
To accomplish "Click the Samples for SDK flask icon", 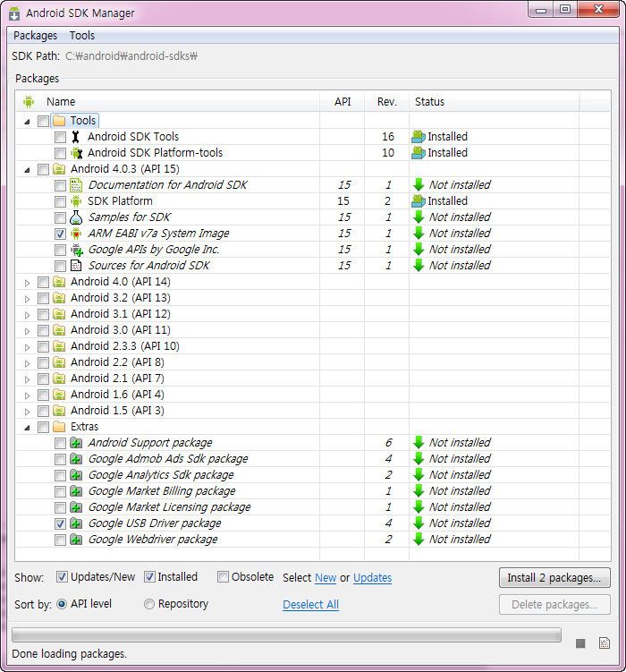I will click(76, 217).
